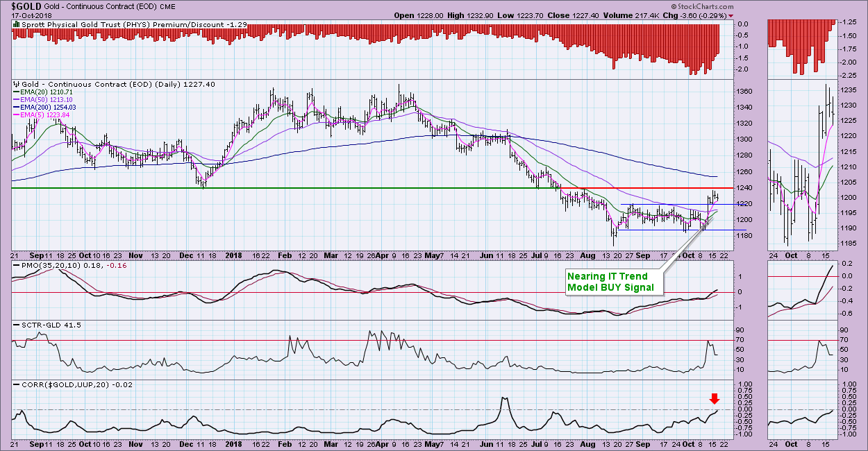The height and width of the screenshot is (451, 868).
Task: Click histogram icon beside Sprott Physical Gold Trust
Action: point(16,24)
